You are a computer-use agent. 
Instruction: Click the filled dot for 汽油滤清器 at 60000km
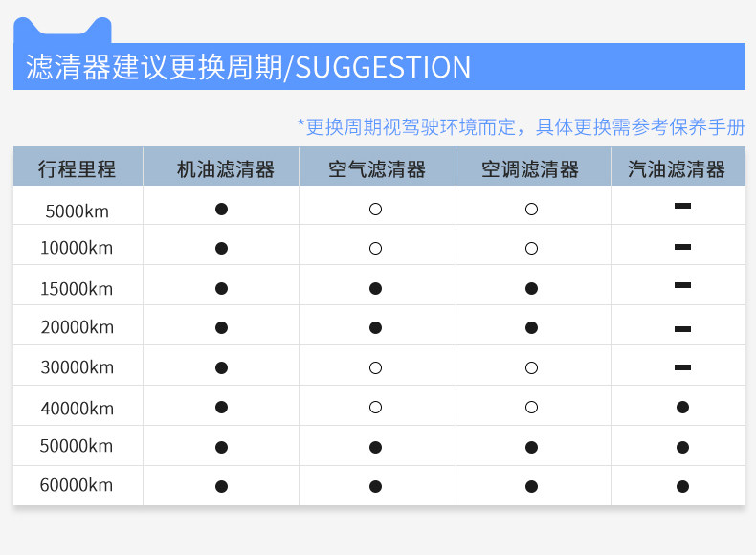pyautogui.click(x=682, y=486)
